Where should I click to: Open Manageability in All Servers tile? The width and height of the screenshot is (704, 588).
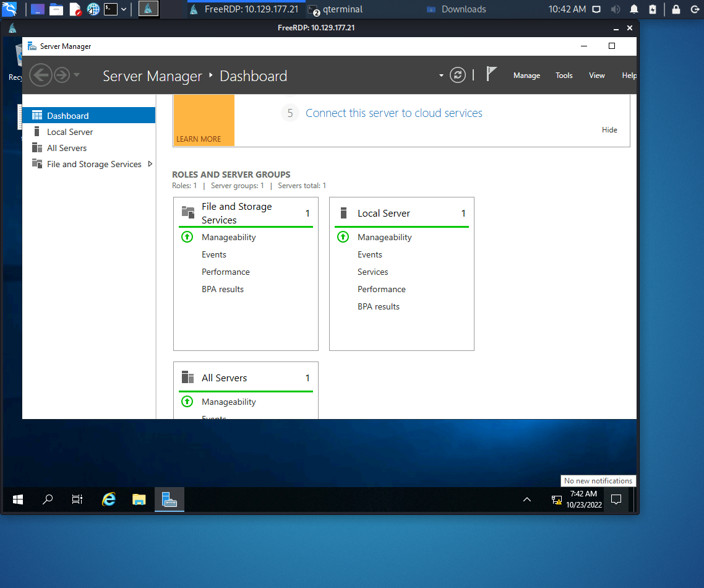[x=228, y=402]
